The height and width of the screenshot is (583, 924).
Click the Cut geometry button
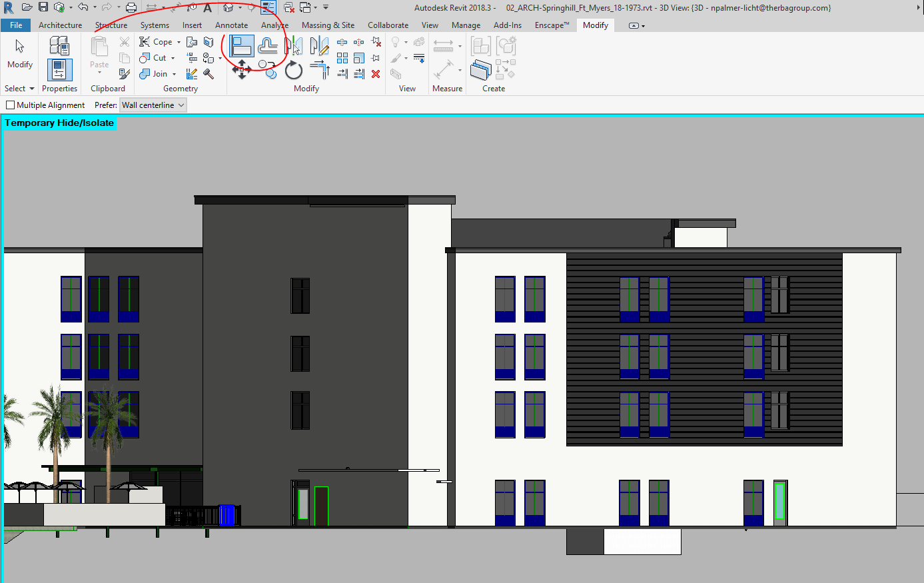pos(153,58)
